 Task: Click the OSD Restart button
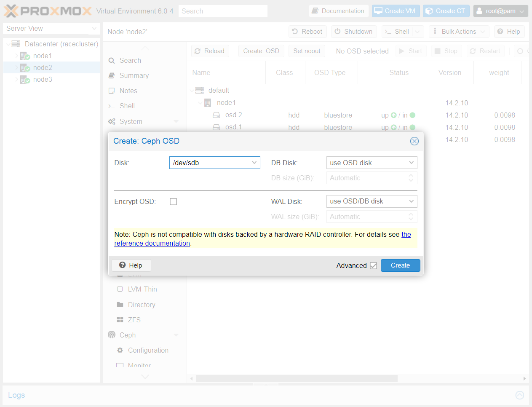click(485, 51)
